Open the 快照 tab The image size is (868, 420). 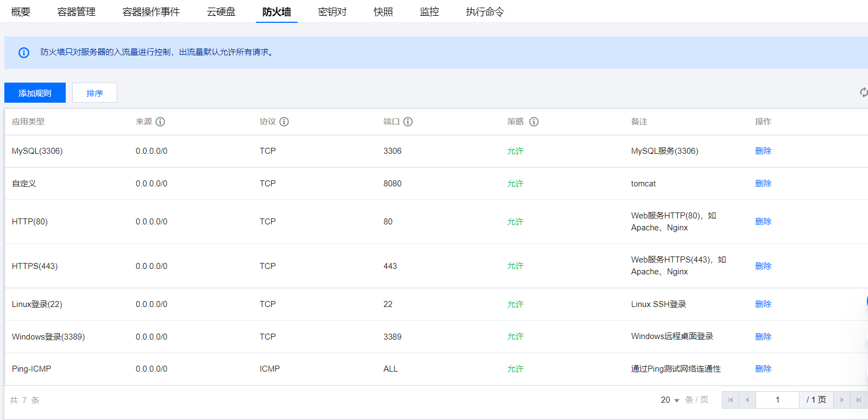pos(383,11)
